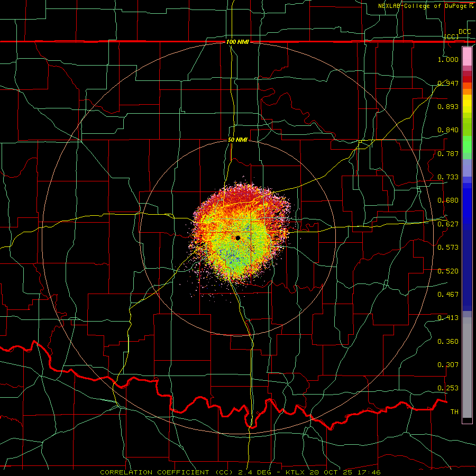The height and width of the screenshot is (476, 476).
Task: Click the TH threshold label
Action: 454,411
